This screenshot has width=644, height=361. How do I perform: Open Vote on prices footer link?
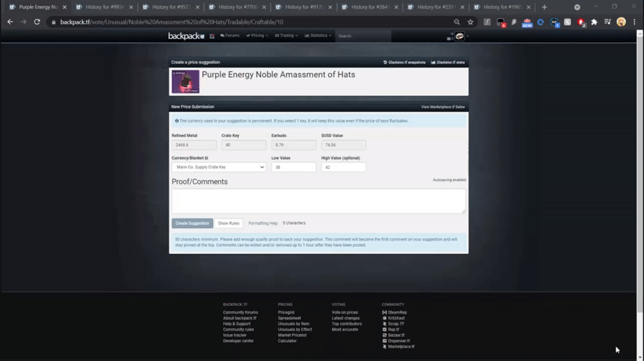[x=345, y=313]
